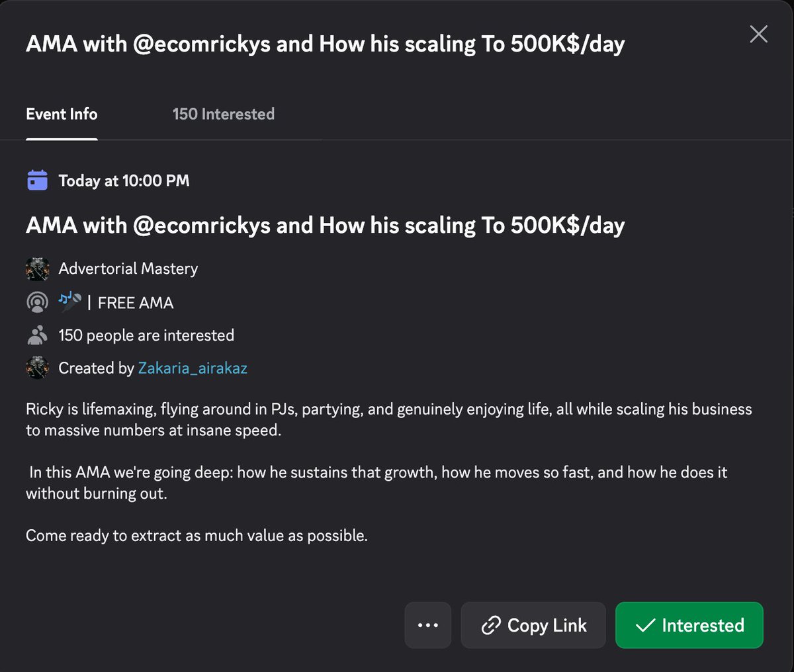Click the Today at 10:00 PM time
This screenshot has height=672, width=794.
pyautogui.click(x=124, y=181)
